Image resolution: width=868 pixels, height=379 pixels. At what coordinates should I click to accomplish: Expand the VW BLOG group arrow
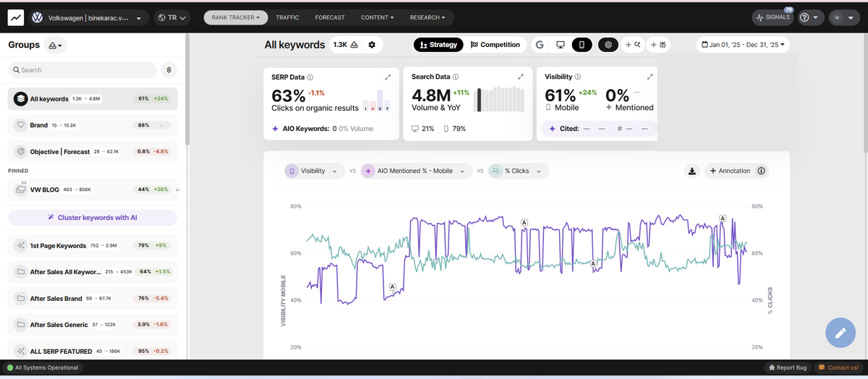click(x=178, y=190)
